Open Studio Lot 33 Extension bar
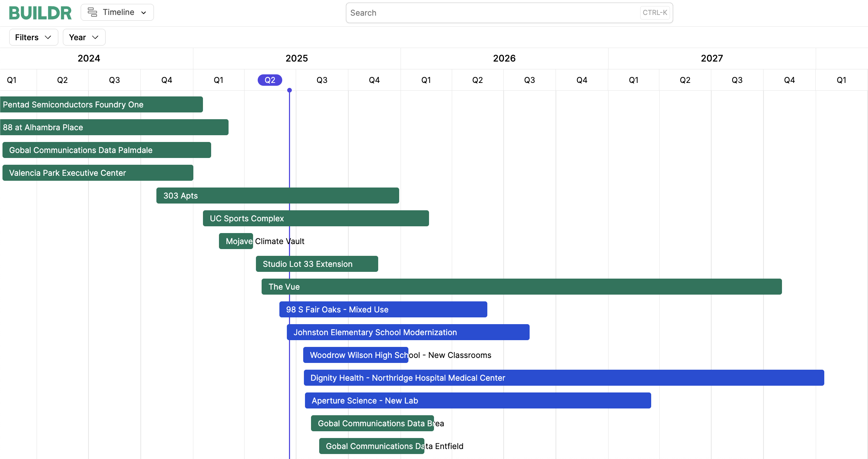Screen dimensions: 868x459 [317, 264]
